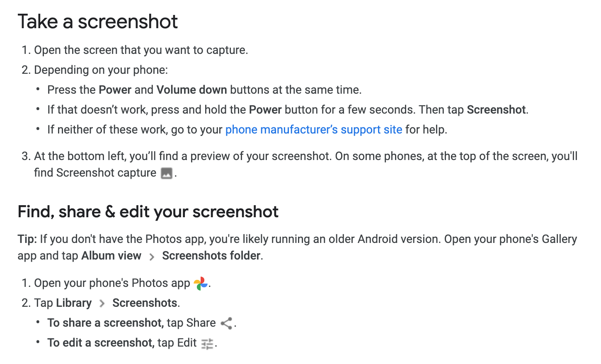The width and height of the screenshot is (601, 364).
Task: Click the 'Take a screenshot' heading
Action: click(x=98, y=22)
